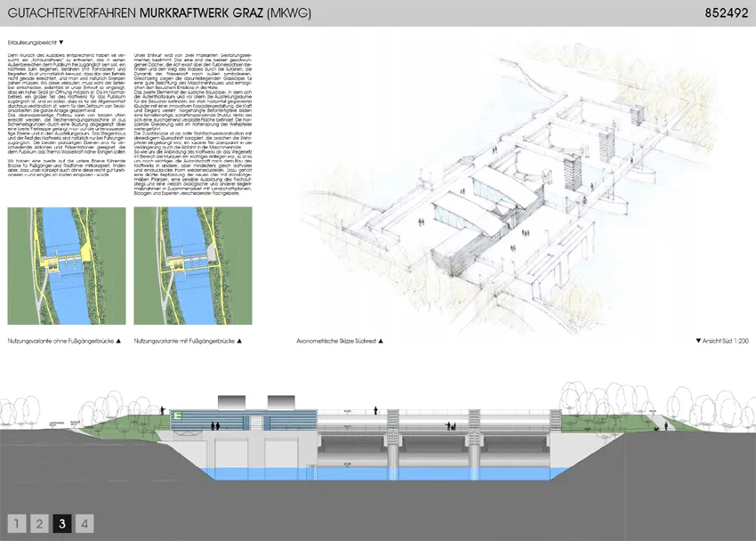This screenshot has height=541, width=756.
Task: Click the title 'Gutachterverfahren Murkraftwerk Graz (MKWG)'
Action: coord(159,13)
